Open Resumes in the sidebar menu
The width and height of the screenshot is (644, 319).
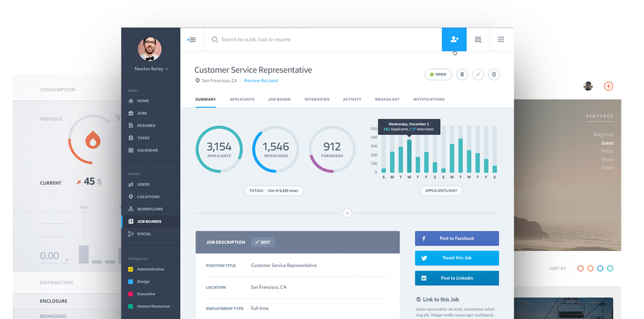(146, 125)
